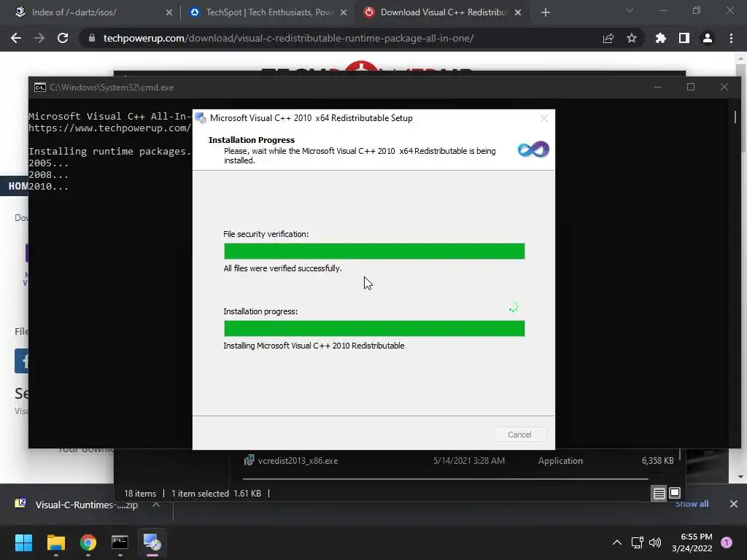Share this page via address bar icon
The image size is (747, 560).
[608, 39]
